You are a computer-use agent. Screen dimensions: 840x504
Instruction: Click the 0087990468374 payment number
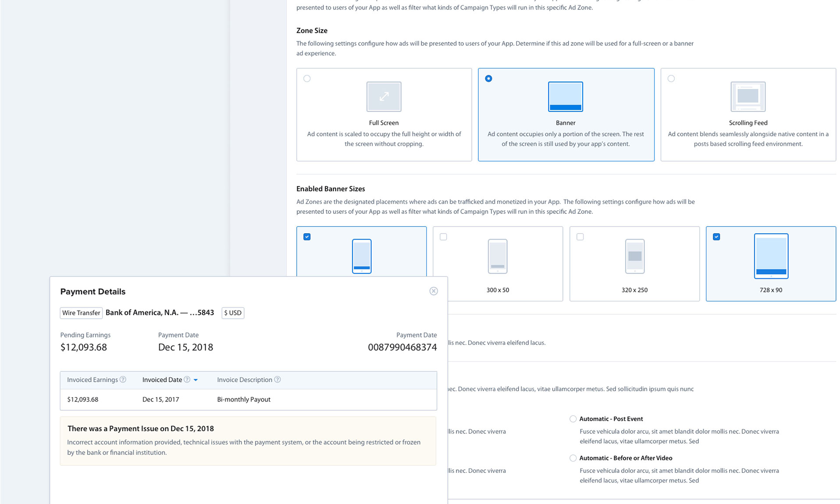pyautogui.click(x=402, y=347)
